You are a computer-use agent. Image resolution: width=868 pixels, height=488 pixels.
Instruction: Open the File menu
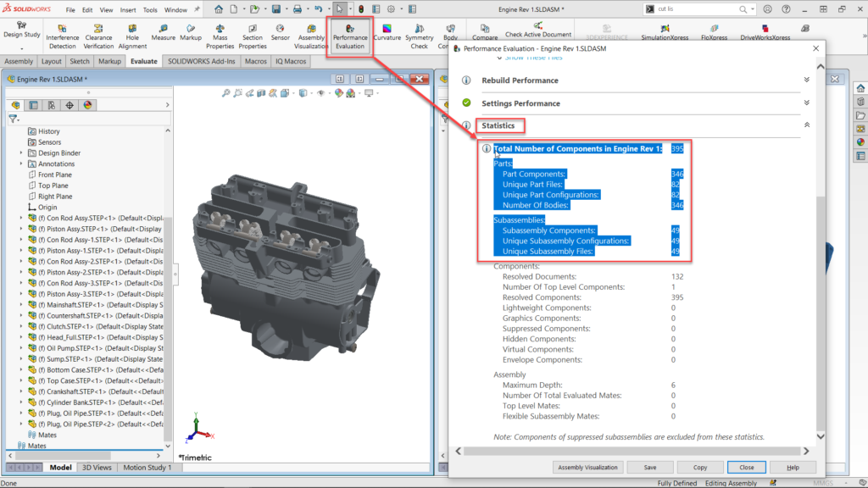click(x=70, y=10)
